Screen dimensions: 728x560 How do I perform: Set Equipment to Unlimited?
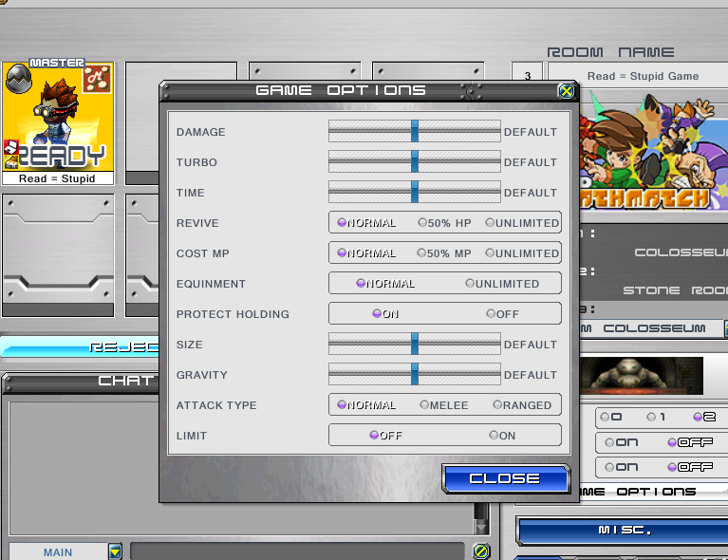(x=470, y=284)
